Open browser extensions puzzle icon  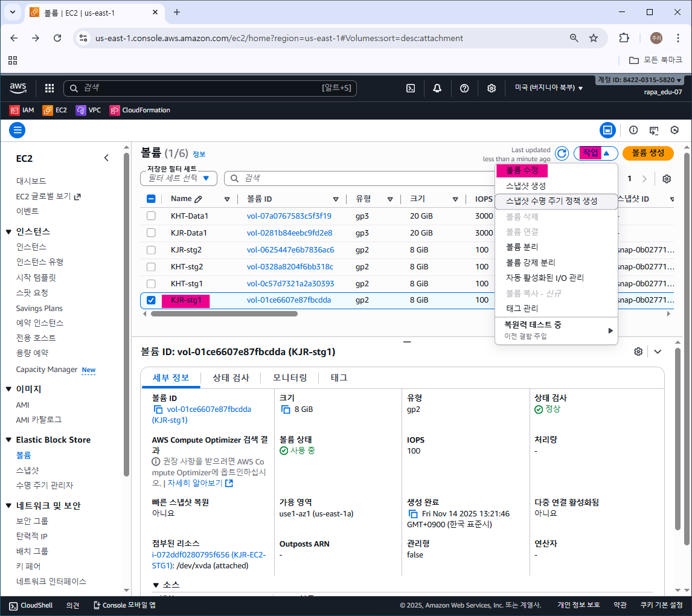pyautogui.click(x=624, y=38)
